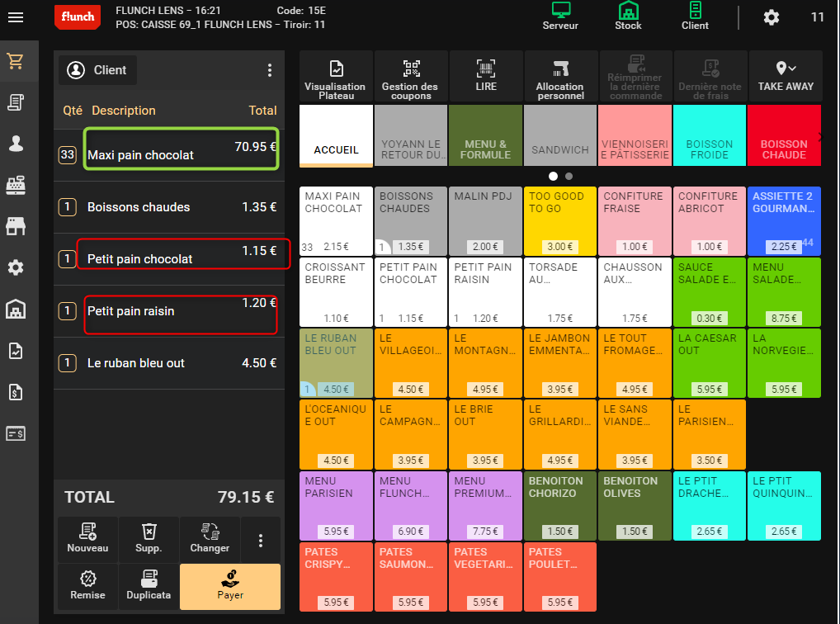
Task: Select the Client button in order panel
Action: click(x=97, y=70)
